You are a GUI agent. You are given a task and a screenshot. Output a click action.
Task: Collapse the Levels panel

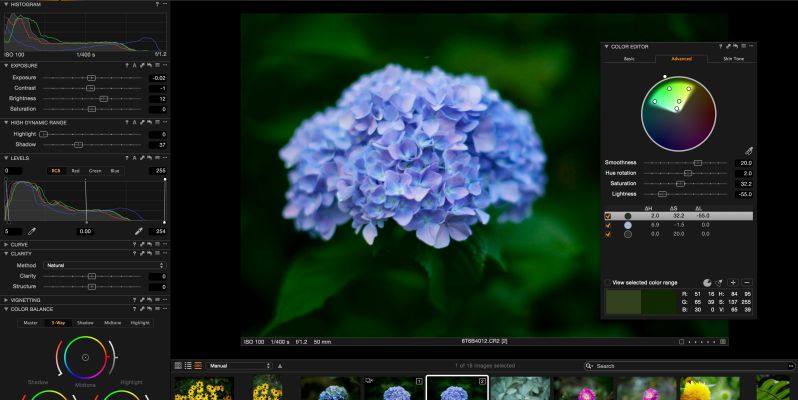(x=6, y=158)
